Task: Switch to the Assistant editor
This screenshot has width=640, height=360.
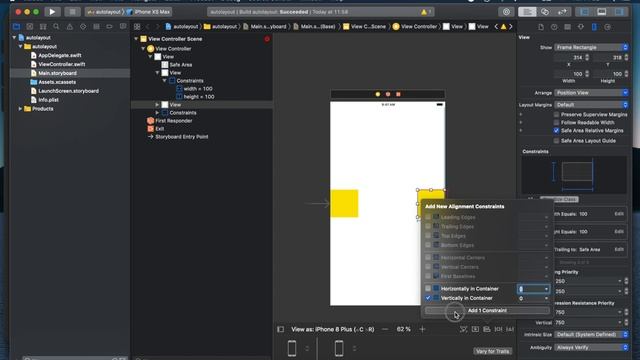Action: 545,12
